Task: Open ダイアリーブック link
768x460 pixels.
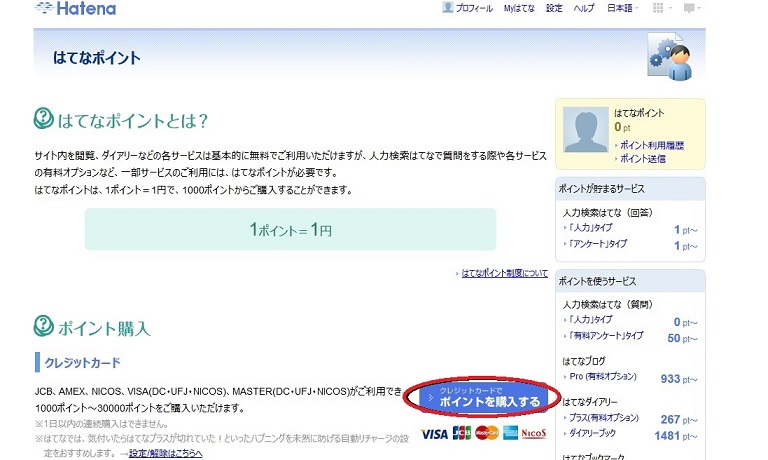Action: (x=592, y=433)
